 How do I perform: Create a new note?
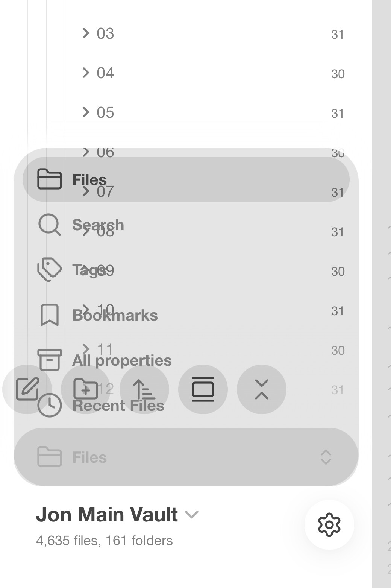coord(27,389)
